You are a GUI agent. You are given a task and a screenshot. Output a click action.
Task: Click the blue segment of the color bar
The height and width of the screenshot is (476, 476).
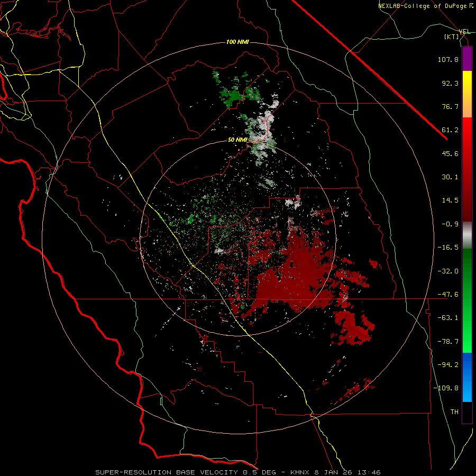point(467,377)
